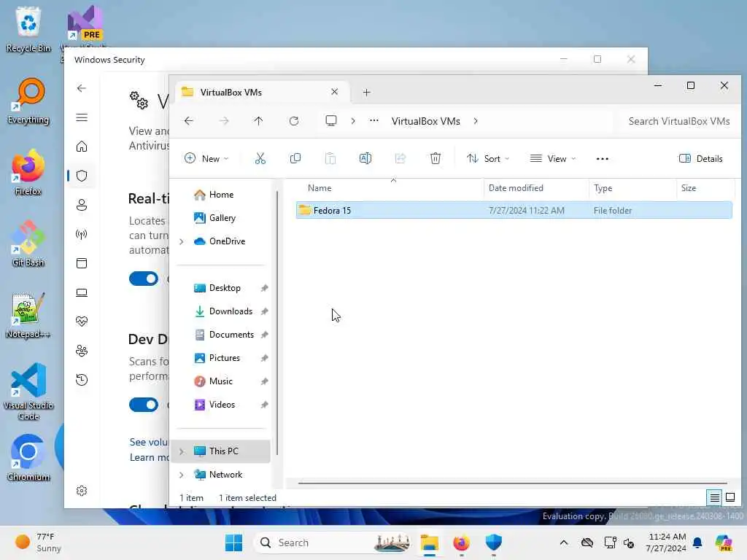The width and height of the screenshot is (747, 560).
Task: Add a new Explorer tab
Action: point(366,93)
